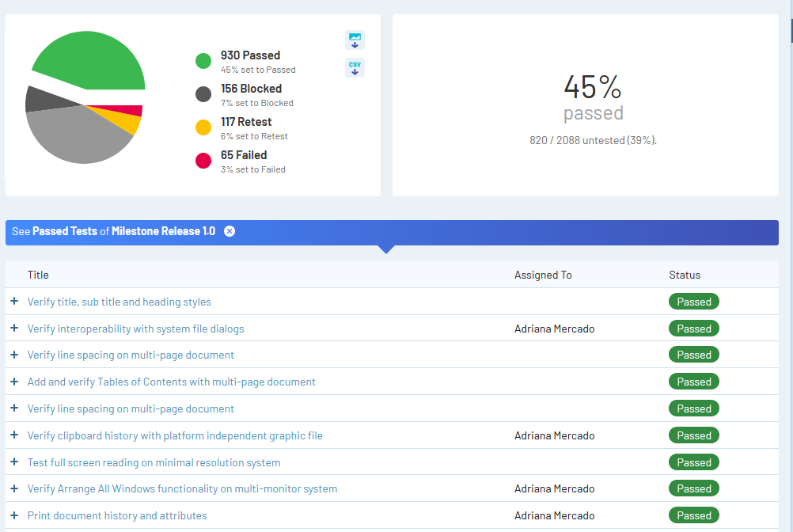Expand the 'Print document history and attributes' row
793x532 pixels.
coord(14,515)
